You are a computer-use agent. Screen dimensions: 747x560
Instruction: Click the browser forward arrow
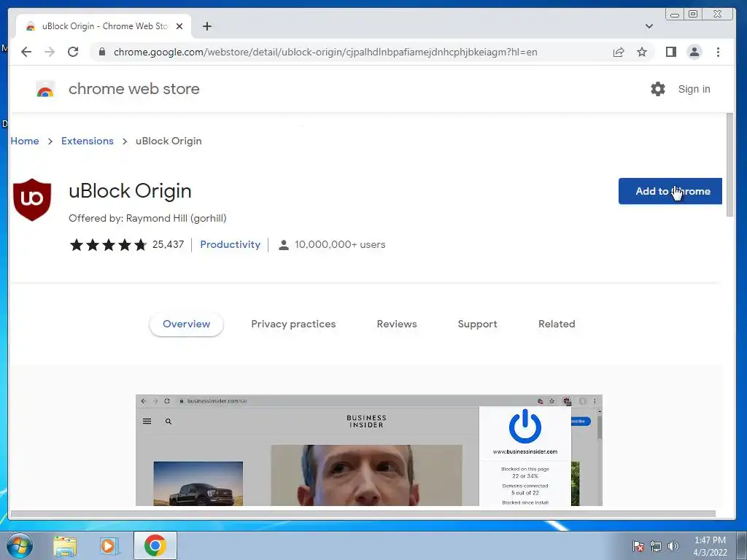(50, 52)
